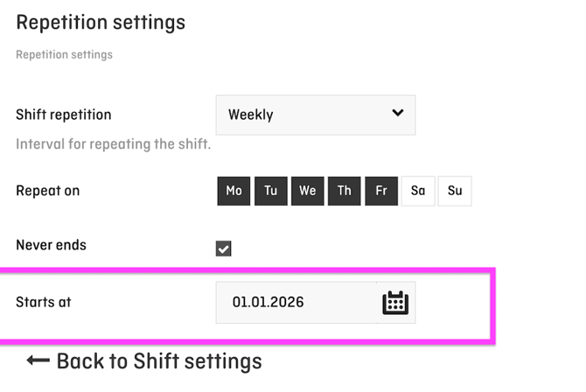Toggle Monday in Repeat on
Screen dimensions: 586x392
(234, 191)
